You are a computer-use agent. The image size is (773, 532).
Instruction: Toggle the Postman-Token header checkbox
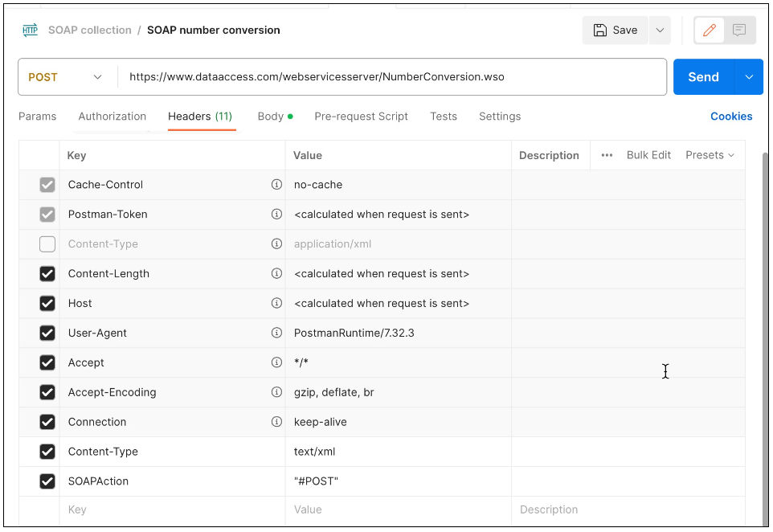pos(47,215)
